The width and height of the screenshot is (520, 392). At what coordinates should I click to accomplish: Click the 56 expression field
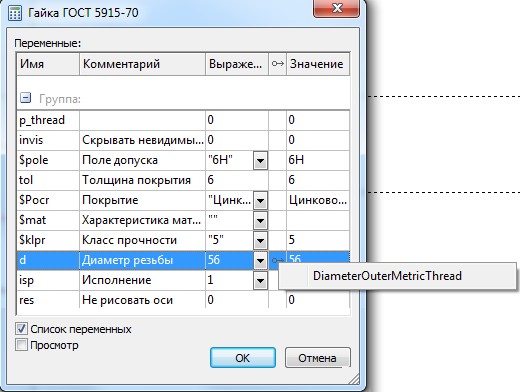(x=229, y=260)
